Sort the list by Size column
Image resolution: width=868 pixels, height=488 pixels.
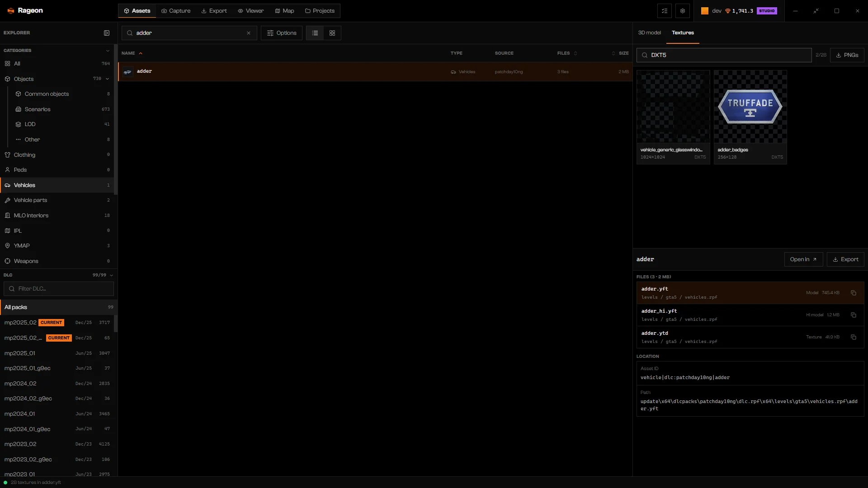click(x=620, y=53)
